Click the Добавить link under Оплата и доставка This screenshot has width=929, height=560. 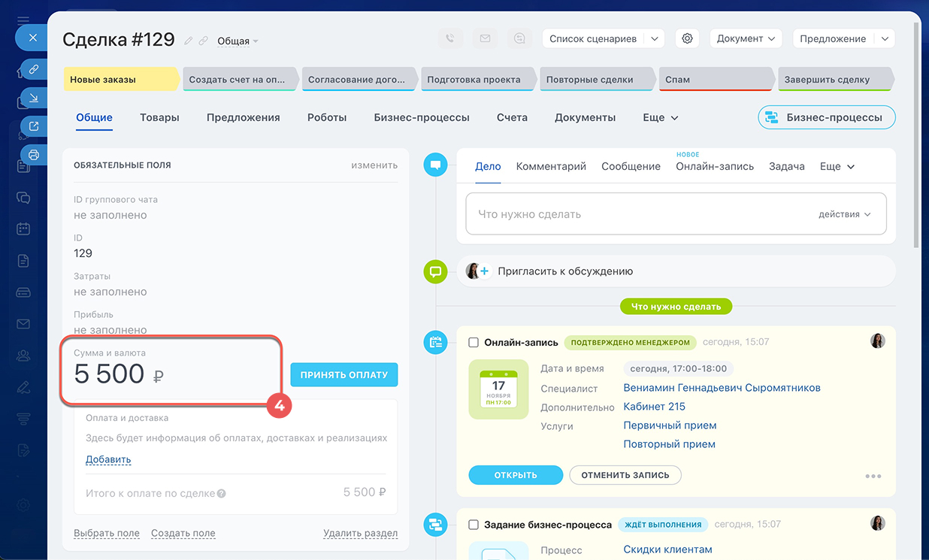[108, 459]
